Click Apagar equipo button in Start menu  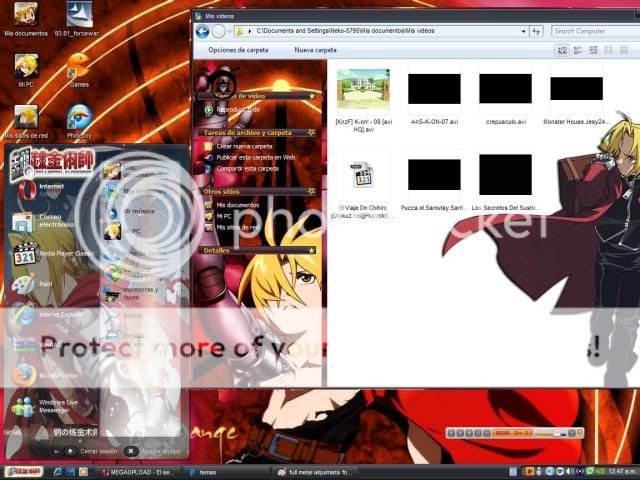click(x=153, y=451)
